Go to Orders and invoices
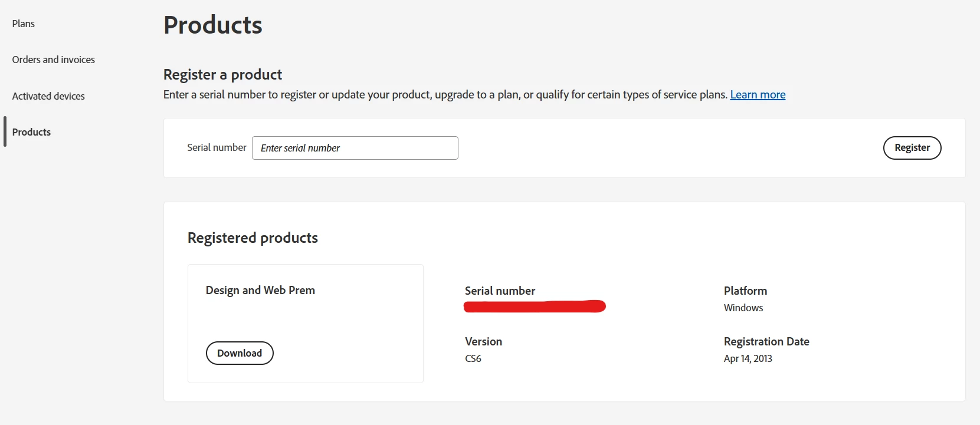This screenshot has height=425, width=980. pos(54,60)
